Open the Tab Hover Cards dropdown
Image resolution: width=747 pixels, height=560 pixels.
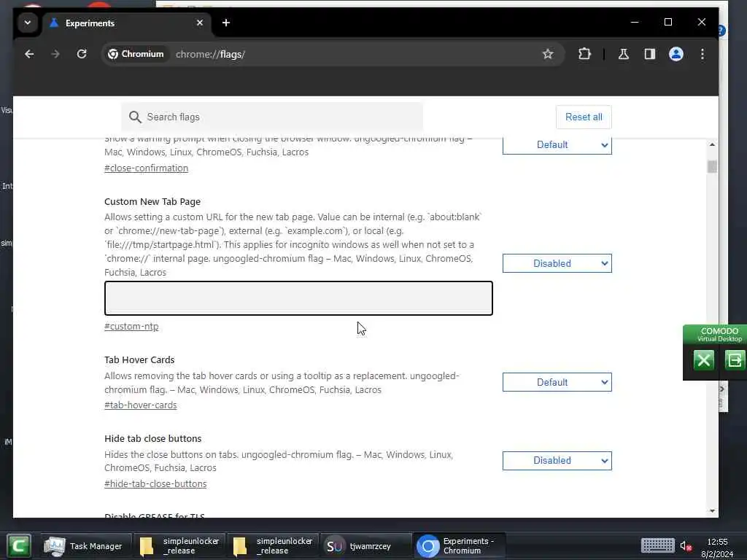pos(557,382)
